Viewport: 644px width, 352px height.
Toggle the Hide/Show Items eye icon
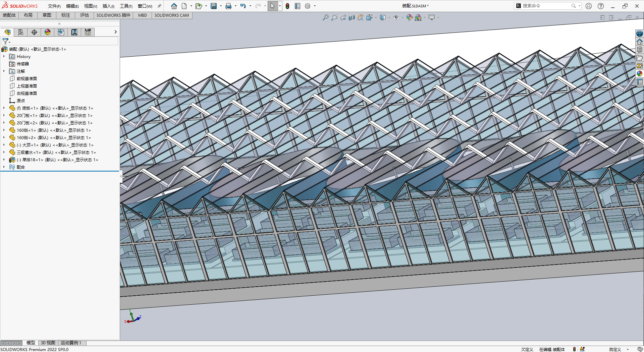pyautogui.click(x=396, y=17)
